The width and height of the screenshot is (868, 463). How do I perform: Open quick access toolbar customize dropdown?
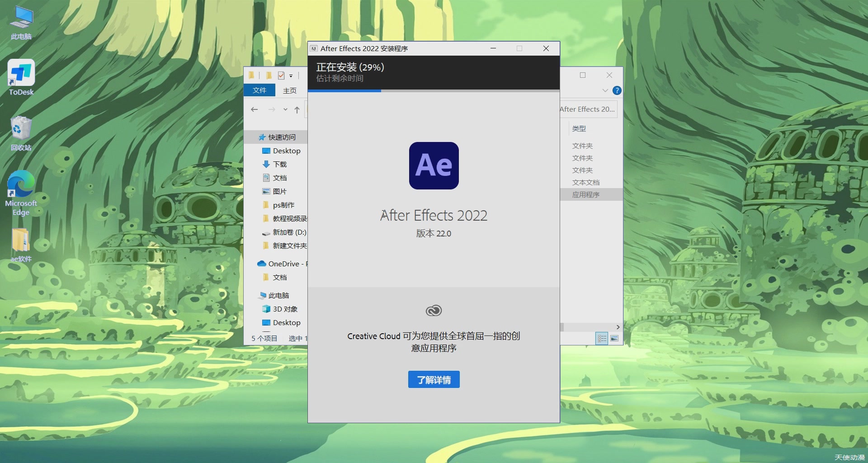[x=291, y=76]
